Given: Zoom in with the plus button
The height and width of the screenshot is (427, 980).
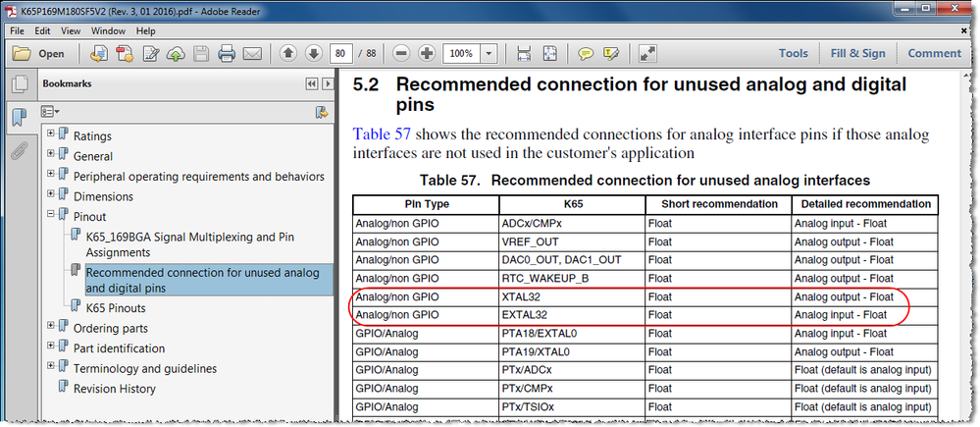Looking at the screenshot, I should click(427, 54).
